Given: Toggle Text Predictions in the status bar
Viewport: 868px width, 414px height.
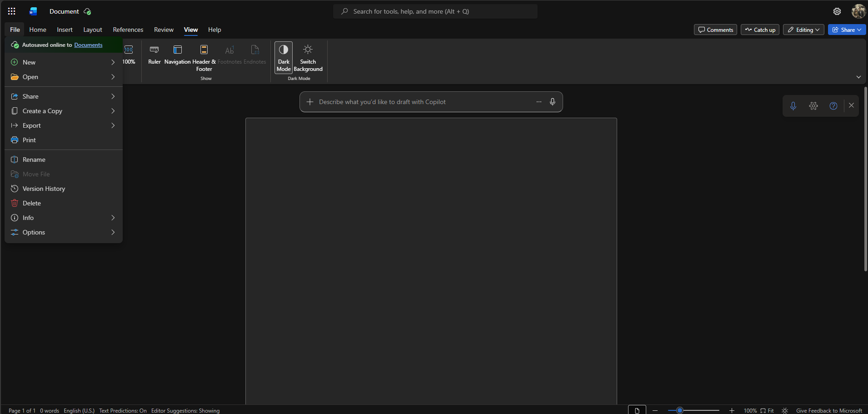Looking at the screenshot, I should click(122, 410).
